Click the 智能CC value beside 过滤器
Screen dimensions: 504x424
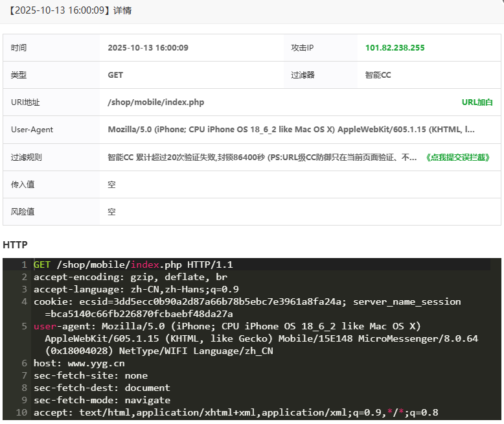click(378, 75)
